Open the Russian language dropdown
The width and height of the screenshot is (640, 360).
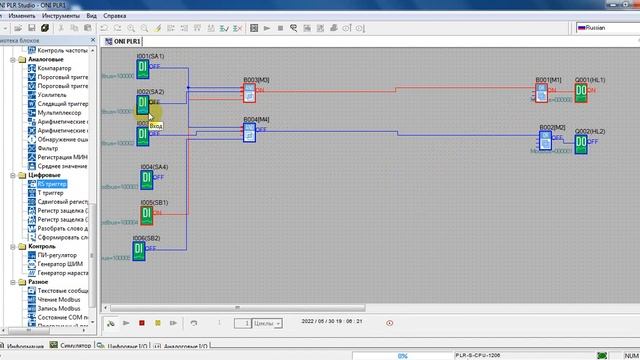tap(608, 28)
